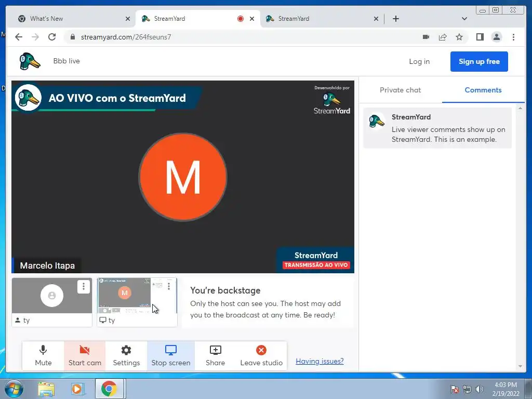Switch to Comments tab

[483, 90]
